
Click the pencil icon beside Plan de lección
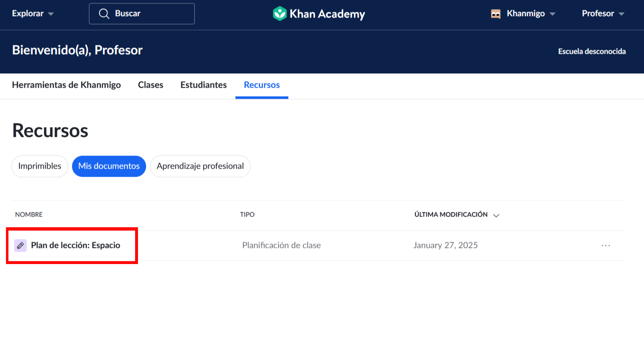[20, 245]
